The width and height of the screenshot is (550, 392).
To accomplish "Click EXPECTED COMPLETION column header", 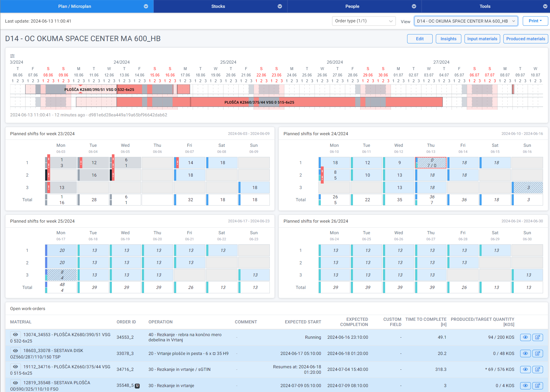I will coord(354,322).
